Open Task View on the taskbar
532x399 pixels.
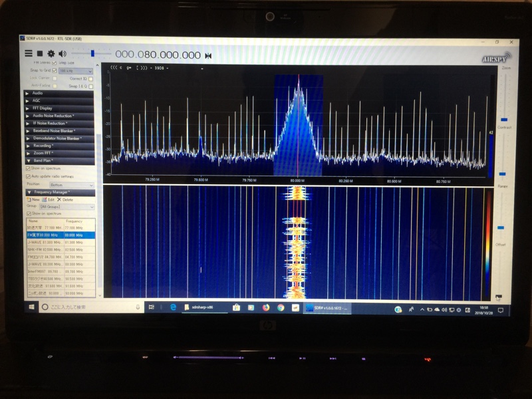(x=152, y=307)
